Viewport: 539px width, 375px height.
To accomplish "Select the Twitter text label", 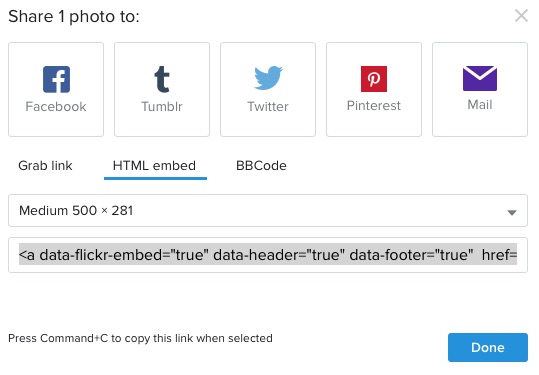I will 268,107.
